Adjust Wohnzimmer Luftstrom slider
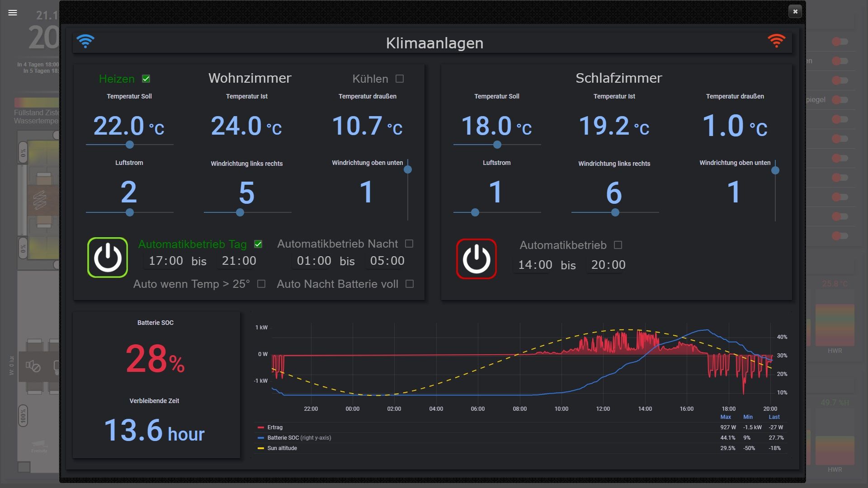Viewport: 868px width, 488px height. tap(130, 212)
